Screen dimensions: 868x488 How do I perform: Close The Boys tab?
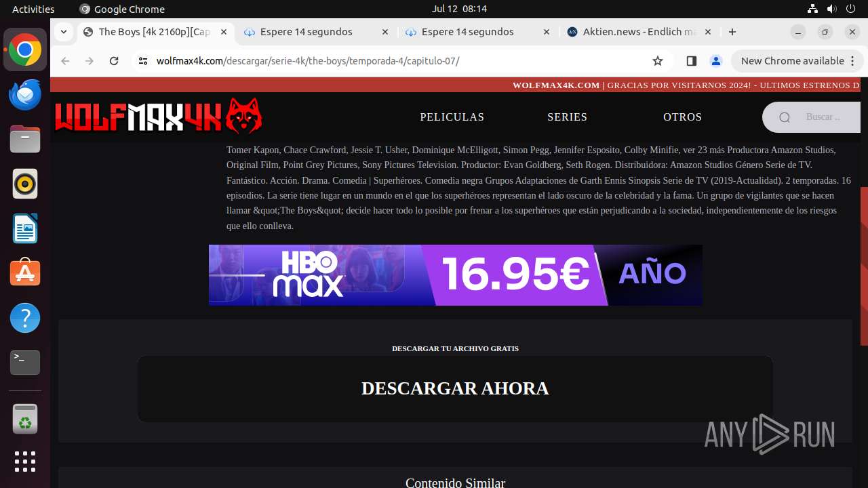[x=224, y=32]
